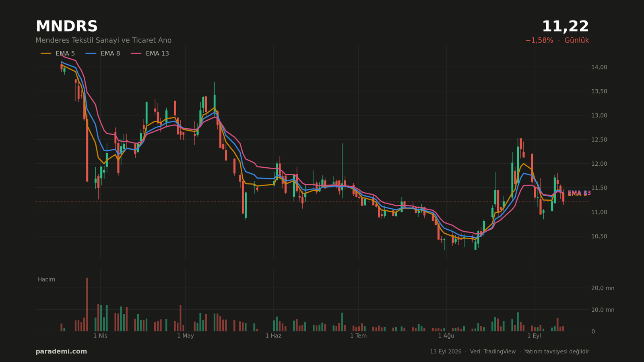Click the 13,00 price axis label
Screen dimensions: 644x362
click(x=599, y=115)
